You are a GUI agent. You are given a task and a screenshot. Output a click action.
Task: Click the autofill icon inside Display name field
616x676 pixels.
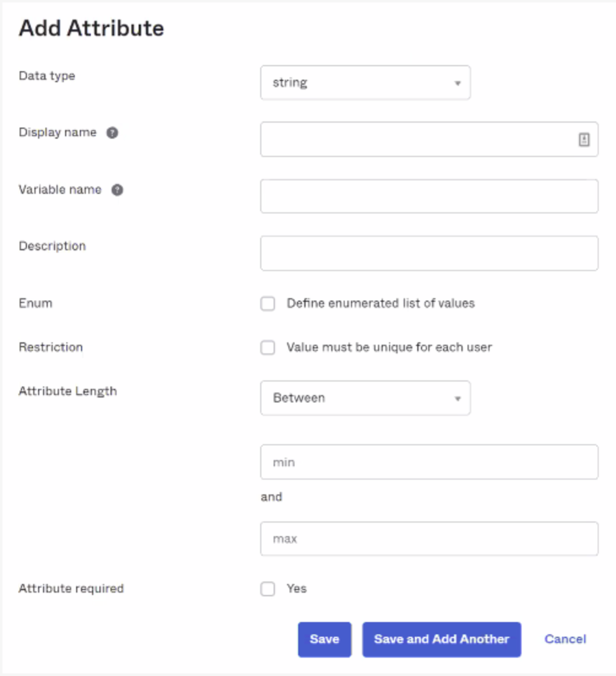click(x=585, y=139)
